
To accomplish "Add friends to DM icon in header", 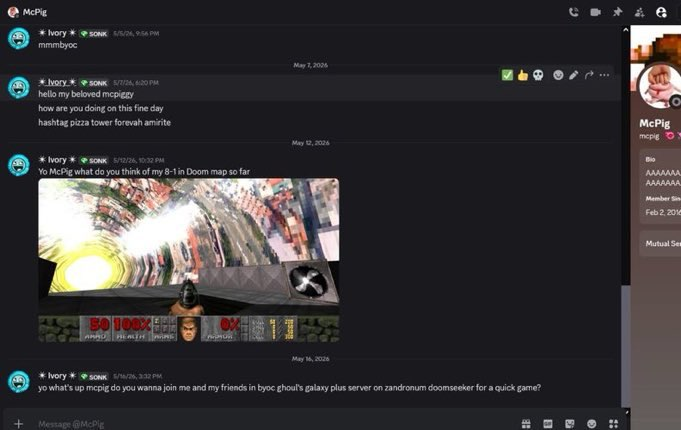I will coord(639,12).
